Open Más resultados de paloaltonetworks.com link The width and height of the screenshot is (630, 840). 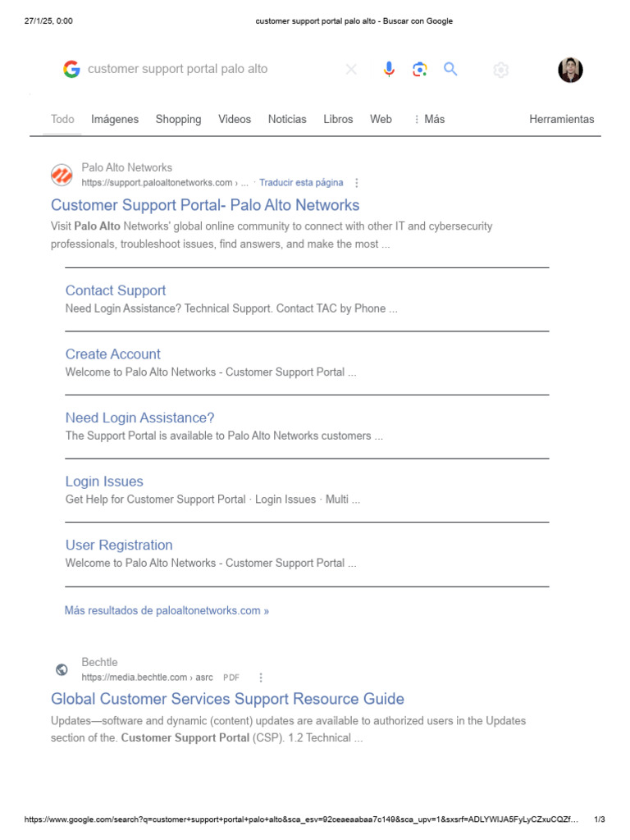pos(167,610)
